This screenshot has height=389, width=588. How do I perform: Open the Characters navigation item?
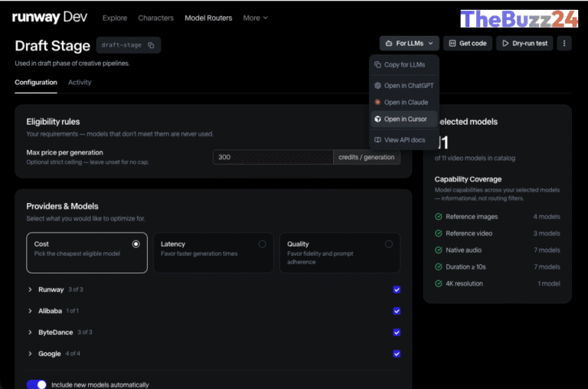pyautogui.click(x=155, y=18)
